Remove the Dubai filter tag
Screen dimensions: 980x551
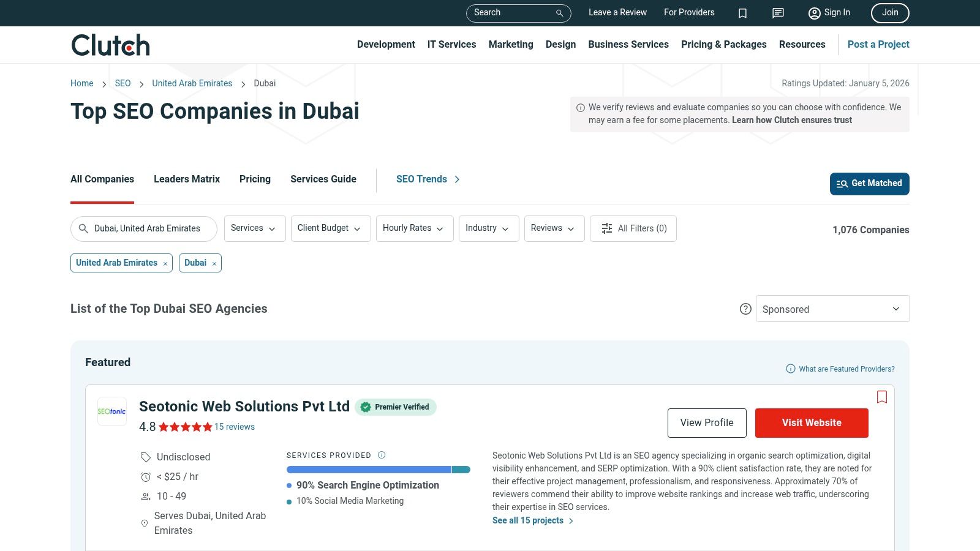point(214,264)
